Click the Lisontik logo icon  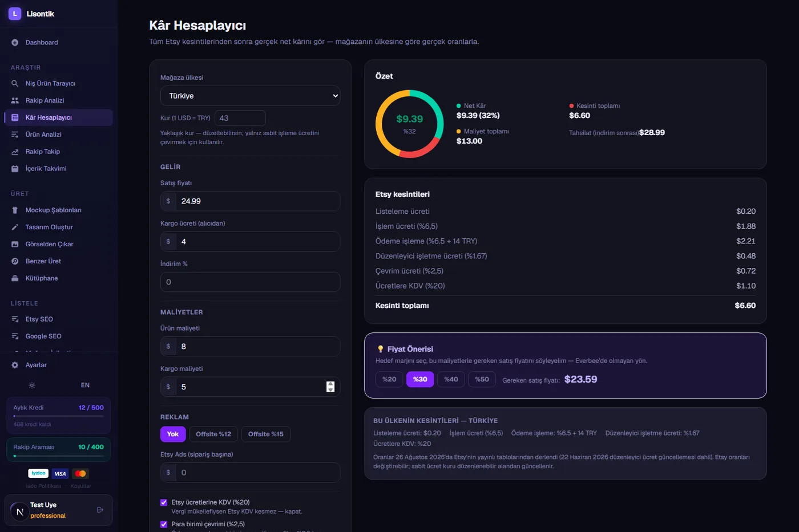pos(15,14)
